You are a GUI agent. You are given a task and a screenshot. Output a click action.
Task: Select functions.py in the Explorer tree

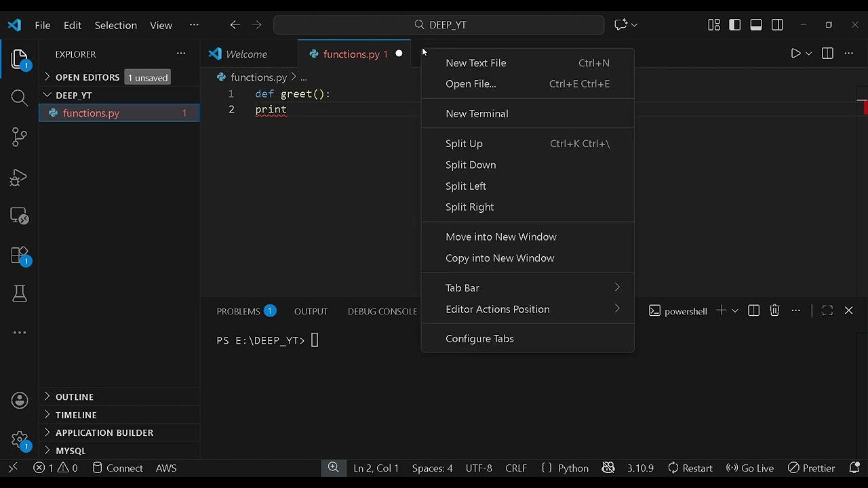[x=91, y=113]
